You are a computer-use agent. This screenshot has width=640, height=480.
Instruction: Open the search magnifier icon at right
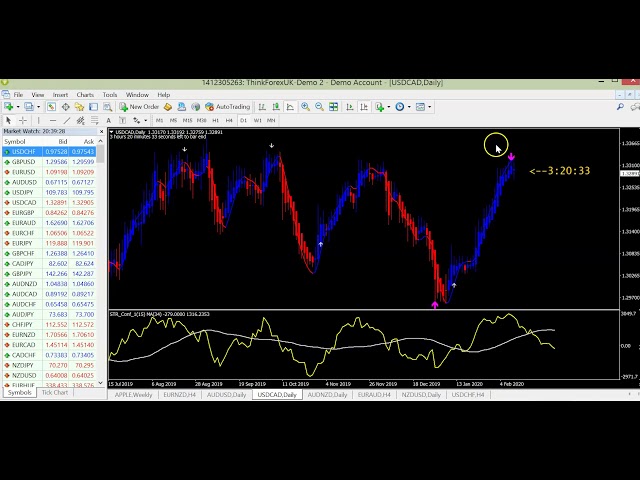point(629,107)
